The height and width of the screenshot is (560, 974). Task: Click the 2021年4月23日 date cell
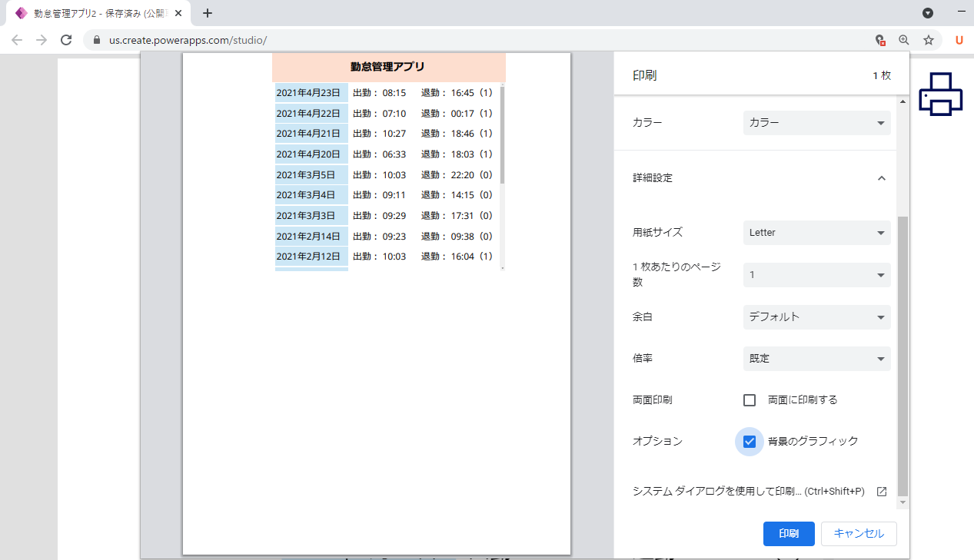click(x=311, y=92)
